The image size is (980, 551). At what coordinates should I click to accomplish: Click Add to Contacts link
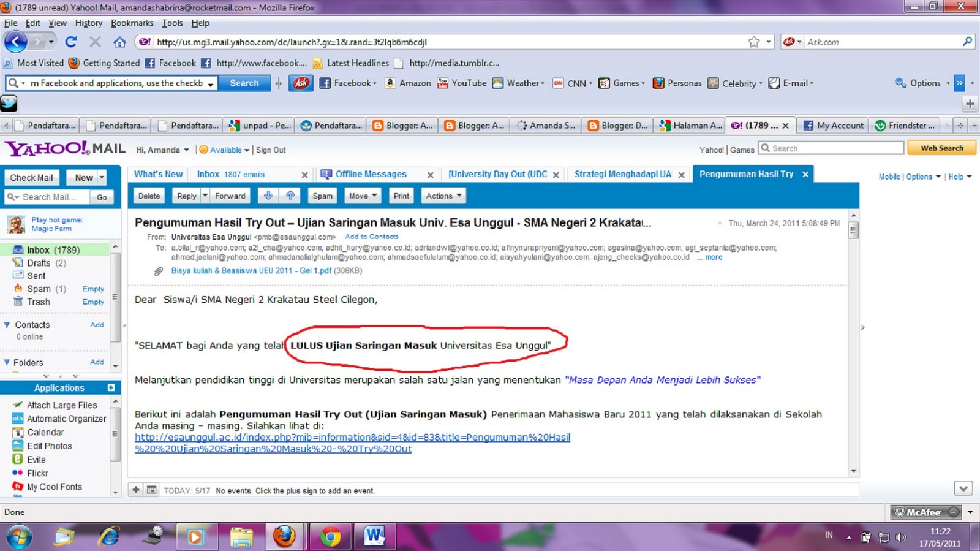[x=372, y=237]
